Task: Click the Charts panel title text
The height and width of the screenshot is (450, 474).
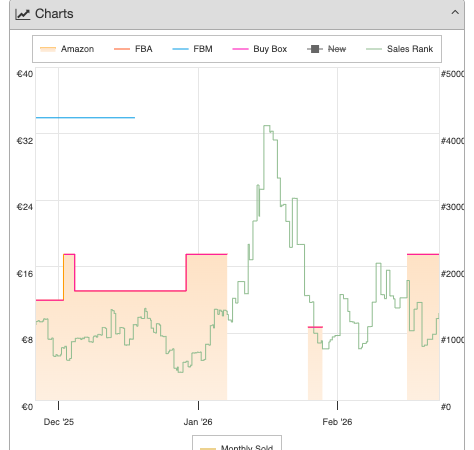Action: [x=54, y=14]
